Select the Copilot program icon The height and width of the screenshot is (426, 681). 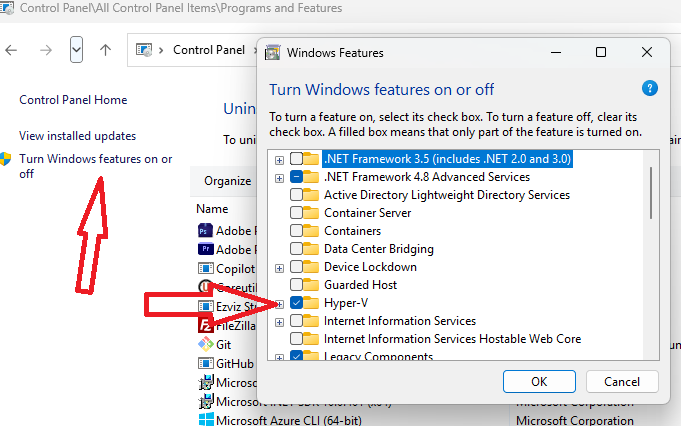point(205,268)
